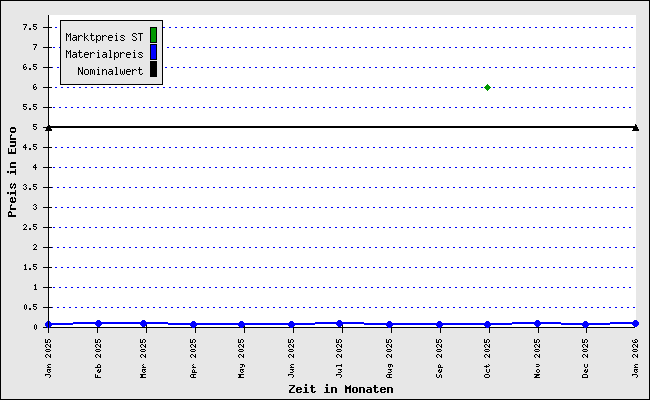
Task: Select the blue Materialpreis point for Mar 2025
Action: [144, 323]
